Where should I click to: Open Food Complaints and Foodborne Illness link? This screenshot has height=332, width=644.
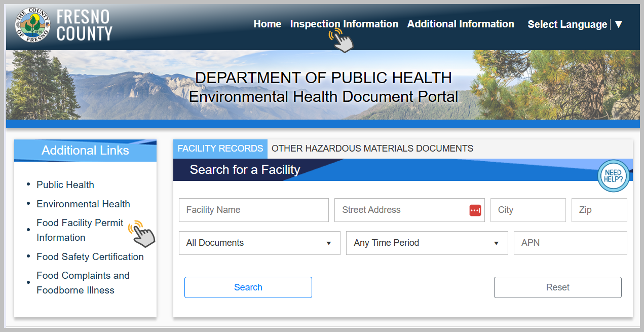pyautogui.click(x=83, y=283)
